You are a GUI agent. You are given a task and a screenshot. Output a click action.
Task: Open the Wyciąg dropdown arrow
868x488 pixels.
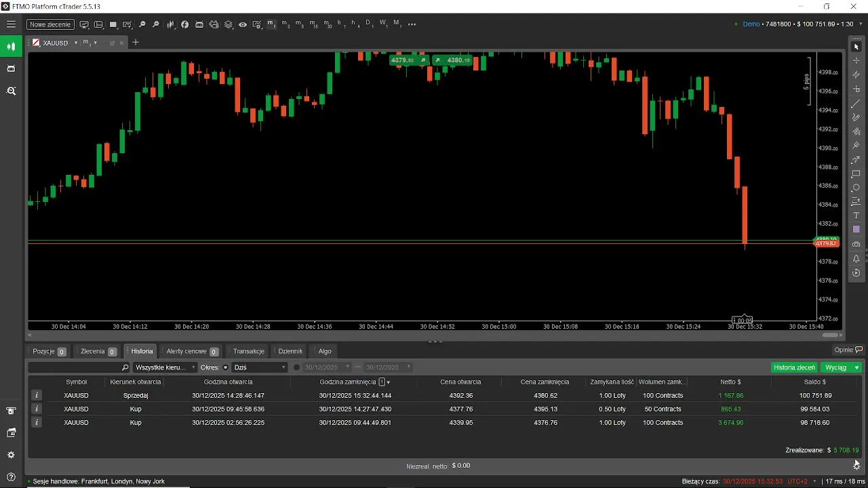pos(857,367)
